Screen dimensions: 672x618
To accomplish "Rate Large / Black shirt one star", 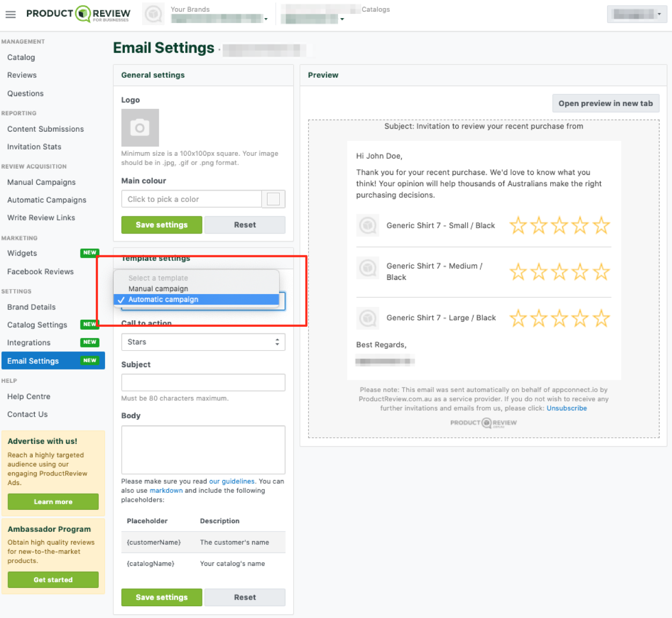I will [518, 318].
